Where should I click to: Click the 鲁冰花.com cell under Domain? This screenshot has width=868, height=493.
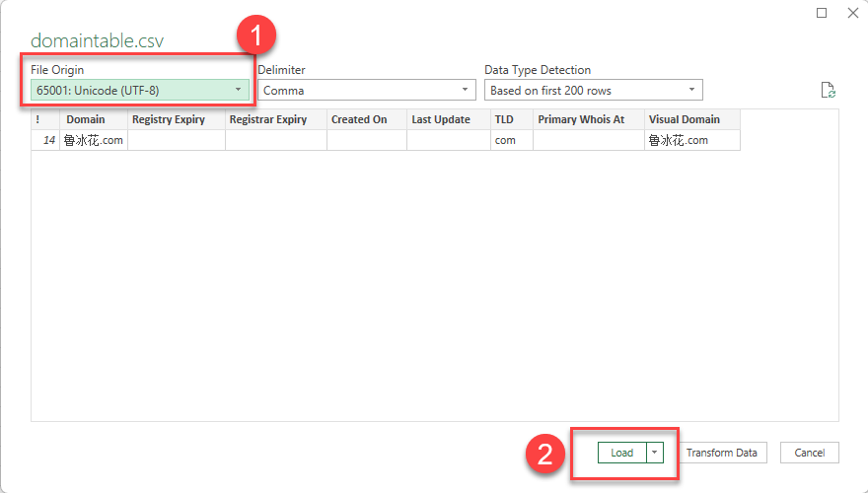[x=94, y=140]
